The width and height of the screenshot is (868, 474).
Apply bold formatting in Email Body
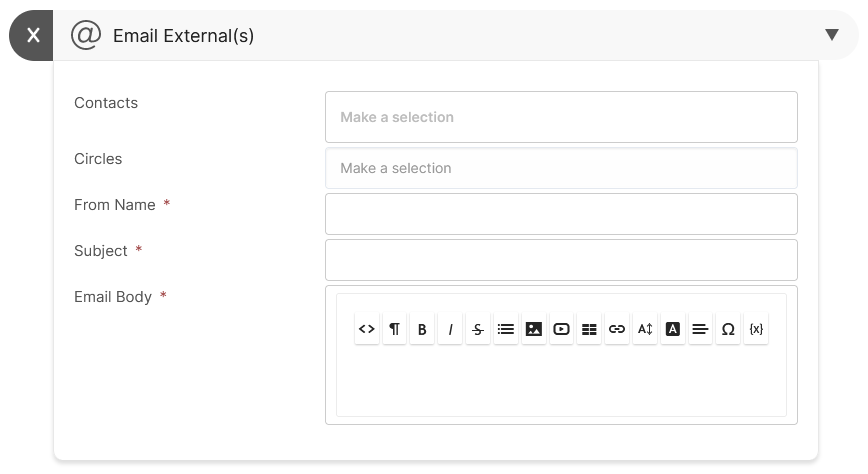pyautogui.click(x=422, y=329)
